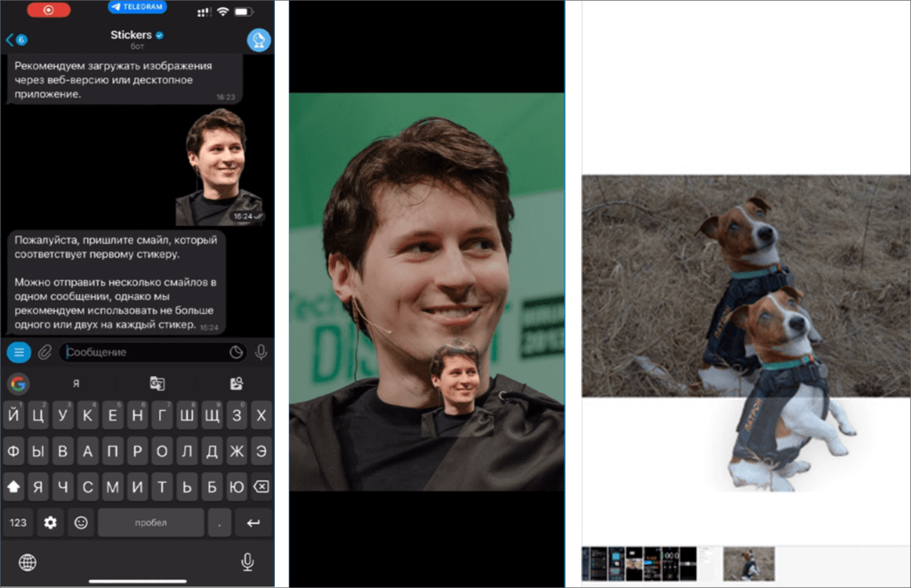
Task: Tap the Ь key
Action: 187,487
